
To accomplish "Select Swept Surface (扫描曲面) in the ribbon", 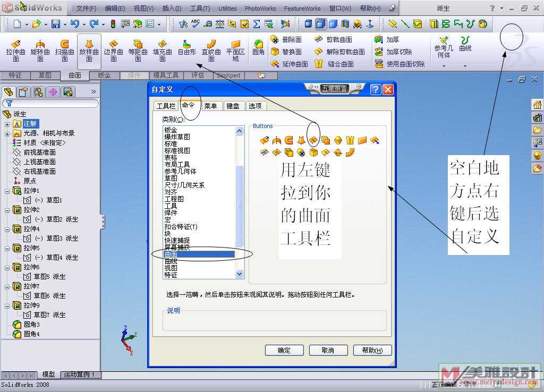I will click(64, 50).
